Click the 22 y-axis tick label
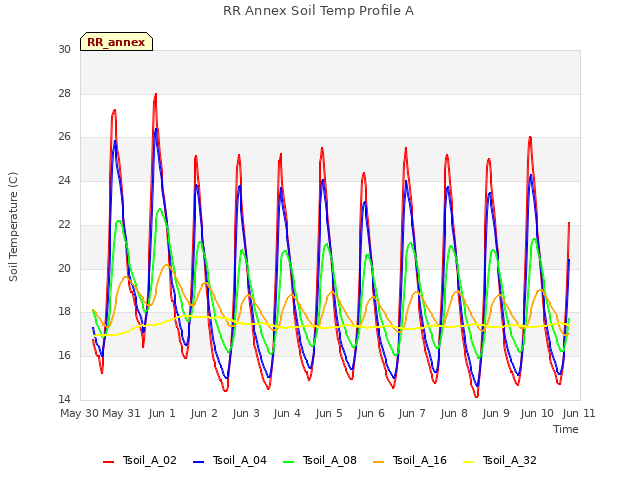Screen dimensions: 640x480 (64, 224)
